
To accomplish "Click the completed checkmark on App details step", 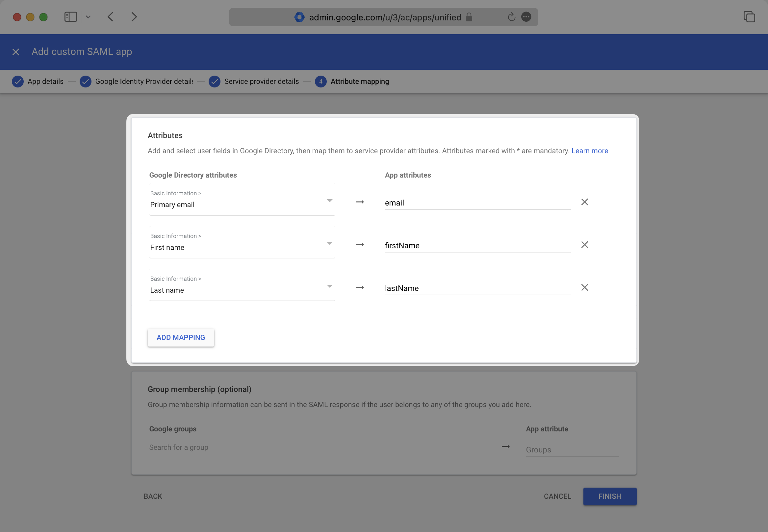I will tap(18, 81).
